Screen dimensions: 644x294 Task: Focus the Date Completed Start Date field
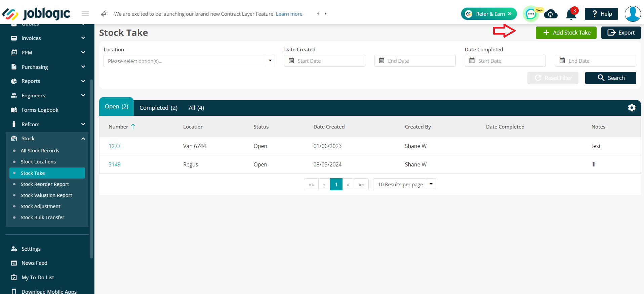[x=505, y=61]
